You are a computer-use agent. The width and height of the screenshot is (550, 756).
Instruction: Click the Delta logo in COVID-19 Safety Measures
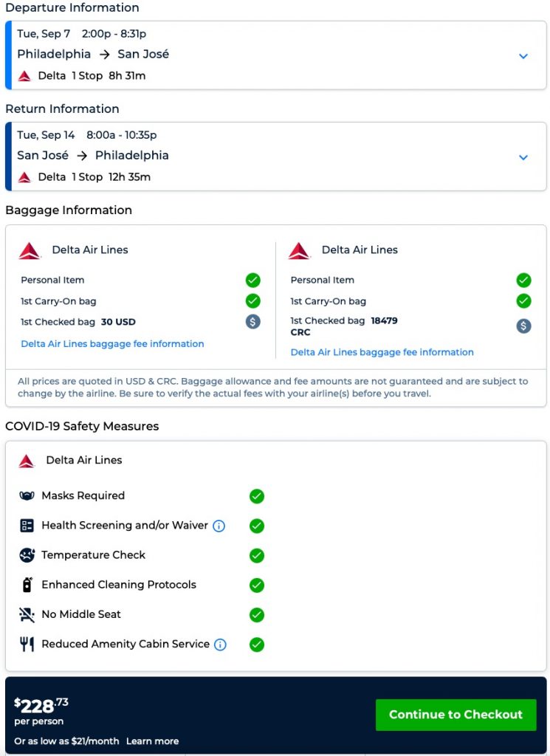(x=27, y=461)
